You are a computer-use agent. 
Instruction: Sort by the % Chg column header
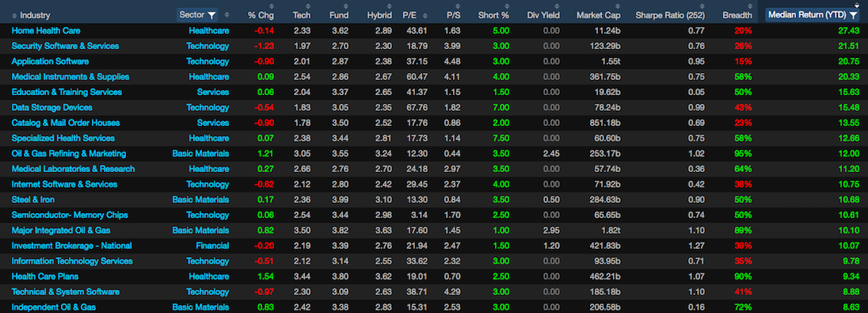coord(260,16)
